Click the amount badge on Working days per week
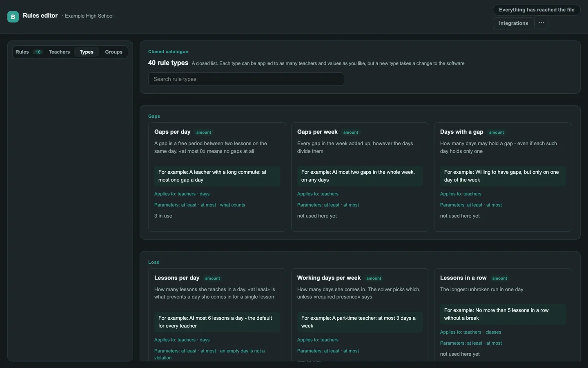 coord(374,278)
